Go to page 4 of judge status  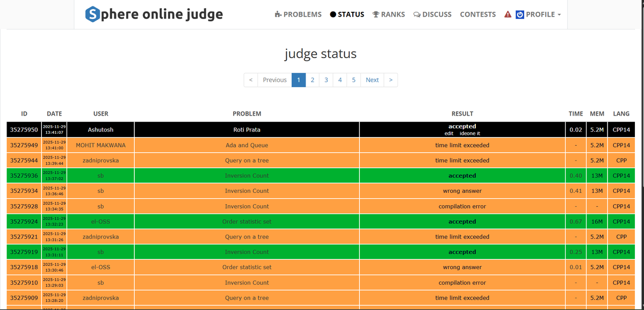coord(340,80)
